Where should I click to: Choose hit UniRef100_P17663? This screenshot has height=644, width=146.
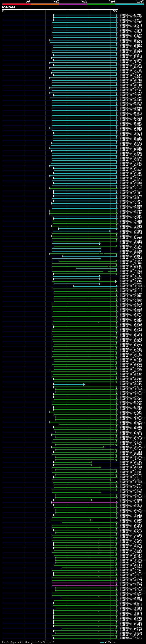pos(131,570)
